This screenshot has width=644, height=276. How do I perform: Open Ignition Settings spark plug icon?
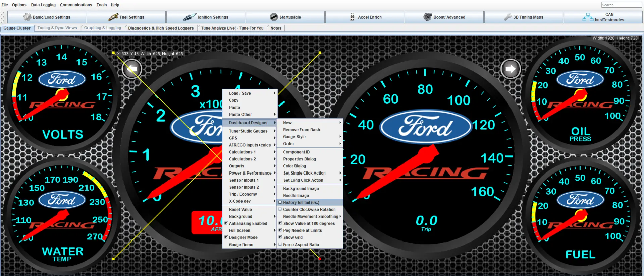click(190, 17)
